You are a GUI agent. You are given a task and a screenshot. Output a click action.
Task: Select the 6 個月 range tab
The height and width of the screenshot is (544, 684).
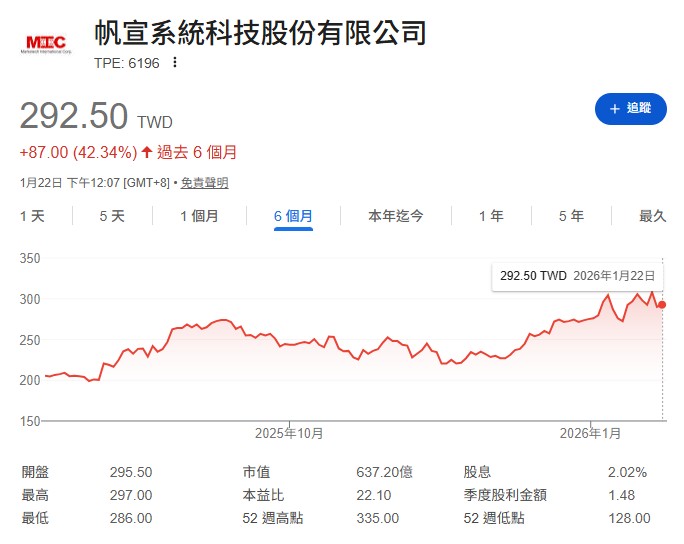click(293, 216)
